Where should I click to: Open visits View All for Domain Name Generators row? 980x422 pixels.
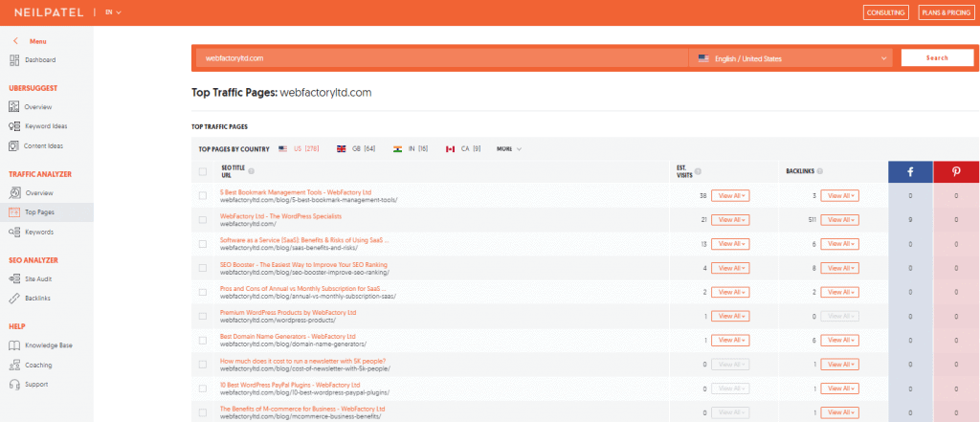730,341
